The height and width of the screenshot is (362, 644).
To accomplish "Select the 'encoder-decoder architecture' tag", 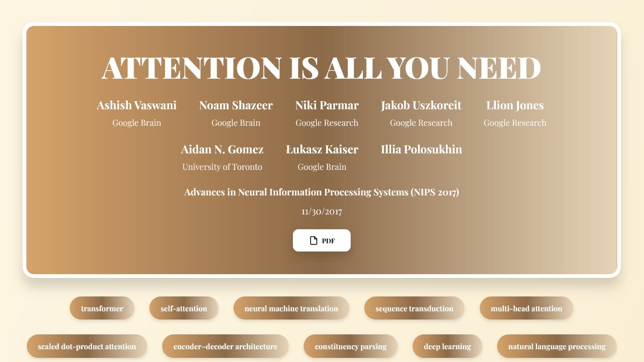I will click(x=225, y=346).
